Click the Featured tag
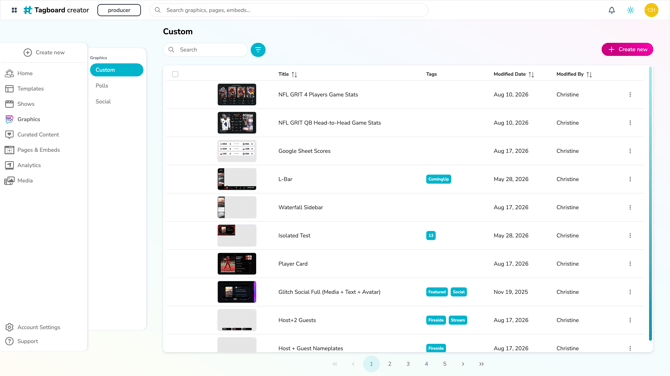The image size is (670, 376). [437, 292]
